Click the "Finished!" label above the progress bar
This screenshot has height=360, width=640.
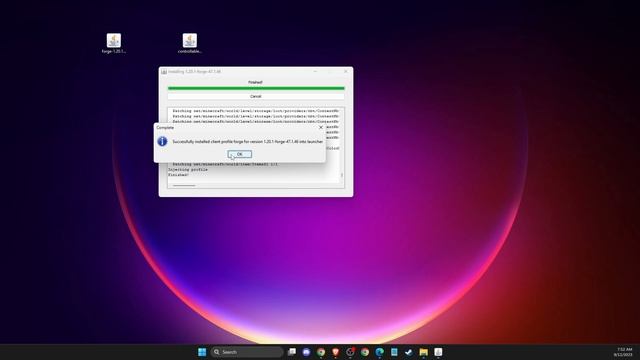click(256, 82)
